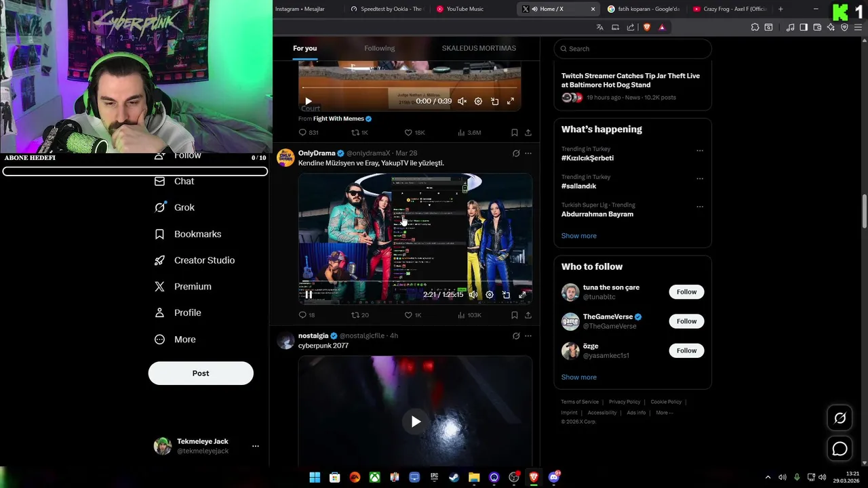Screen dimensions: 868x488
Task: Switch to fatih koparan Google tab
Action: tap(643, 9)
